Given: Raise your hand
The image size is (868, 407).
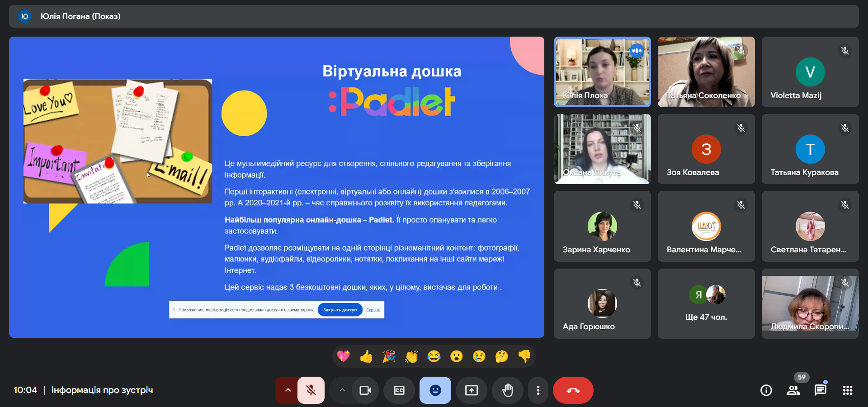Looking at the screenshot, I should click(508, 390).
